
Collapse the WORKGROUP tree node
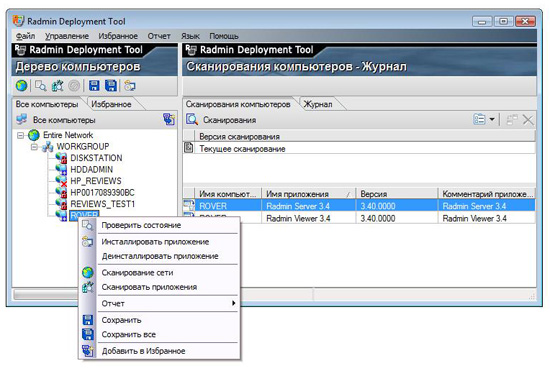pos(34,147)
